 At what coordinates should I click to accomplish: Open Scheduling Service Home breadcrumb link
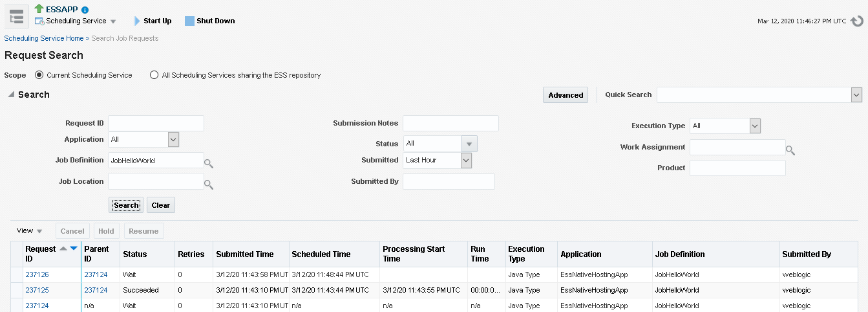coord(44,38)
